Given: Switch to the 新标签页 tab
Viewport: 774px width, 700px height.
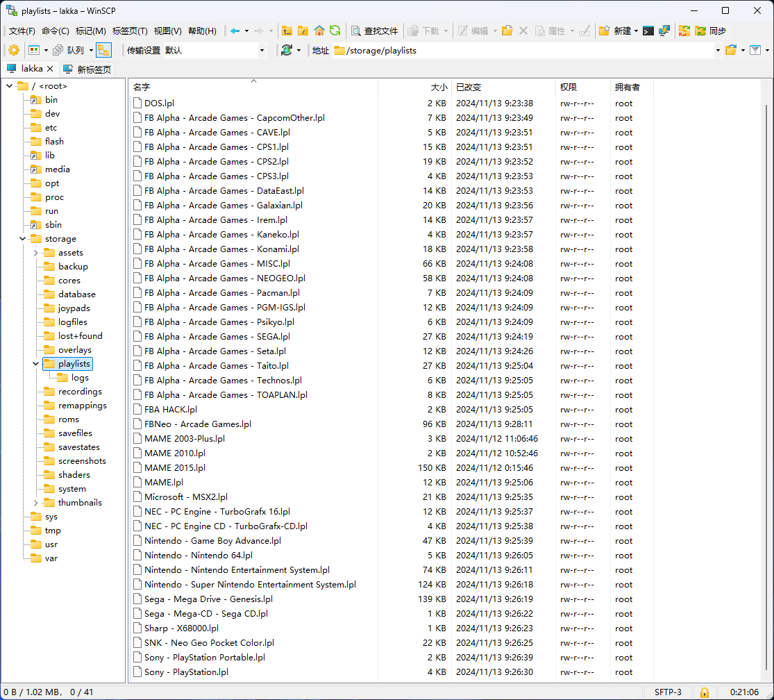Looking at the screenshot, I should (87, 69).
